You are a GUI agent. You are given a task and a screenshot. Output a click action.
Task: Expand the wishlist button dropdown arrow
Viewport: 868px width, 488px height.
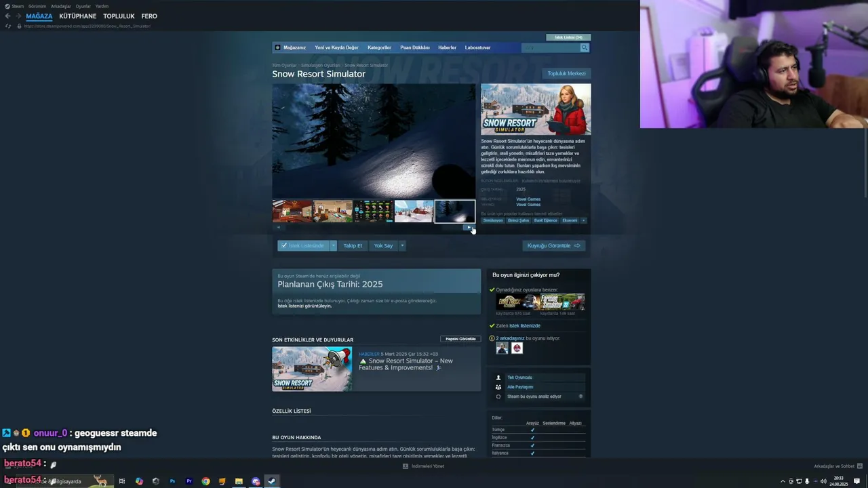333,245
